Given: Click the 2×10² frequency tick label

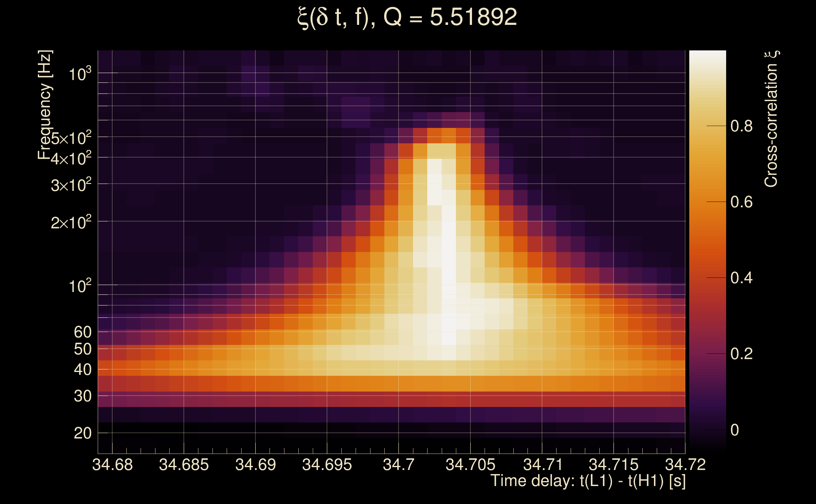Looking at the screenshot, I should point(71,222).
